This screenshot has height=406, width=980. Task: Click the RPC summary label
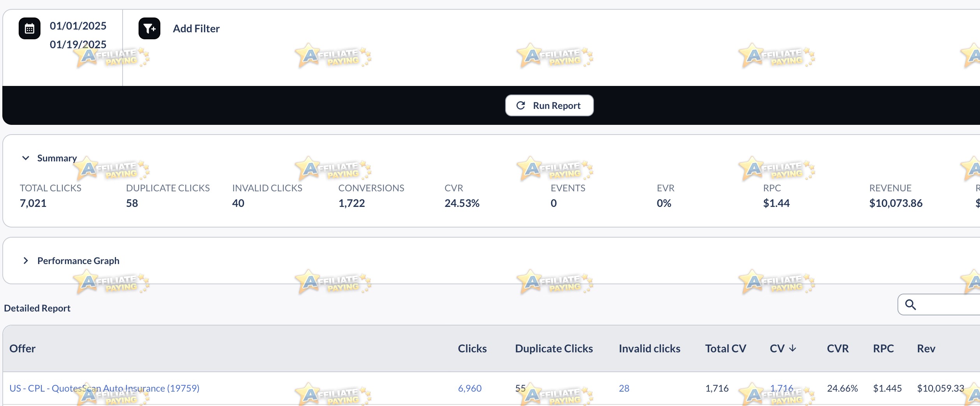click(772, 188)
